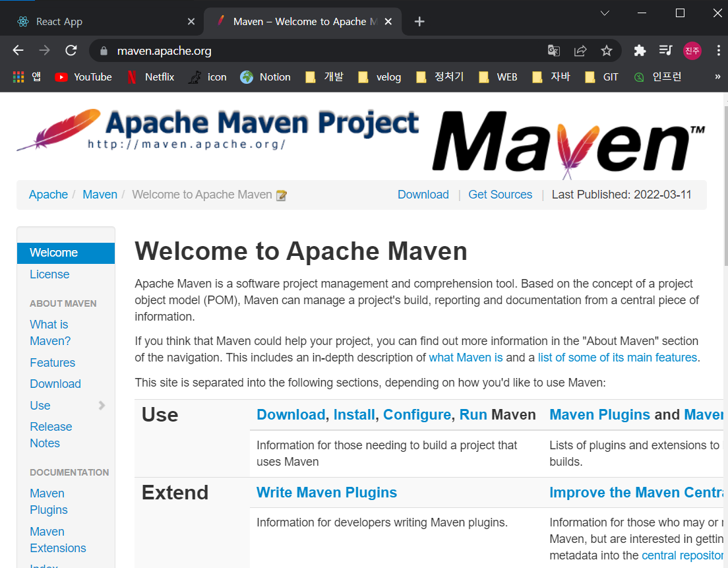Click the Write Maven Plugins link
Screen dimensions: 728x568
click(x=326, y=492)
